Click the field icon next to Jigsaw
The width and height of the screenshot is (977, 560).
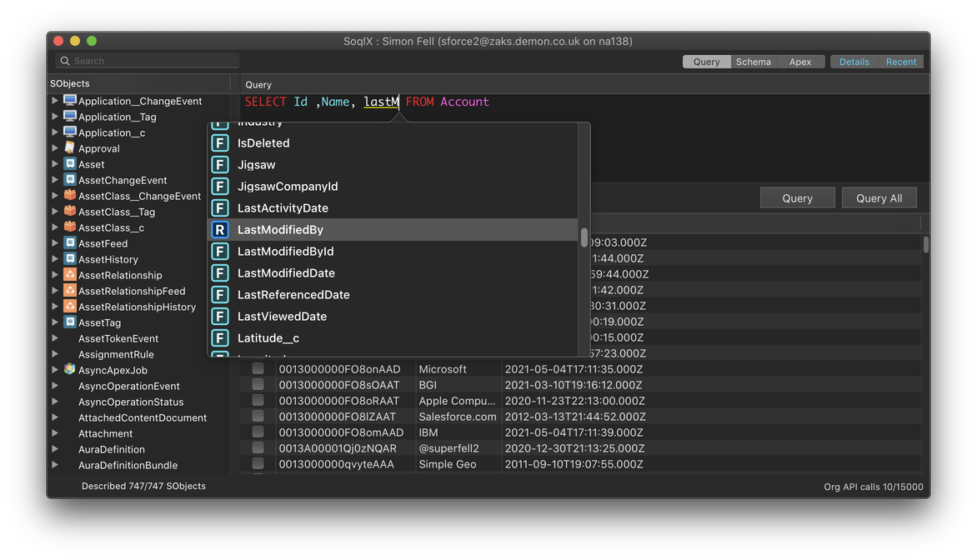[x=220, y=165]
